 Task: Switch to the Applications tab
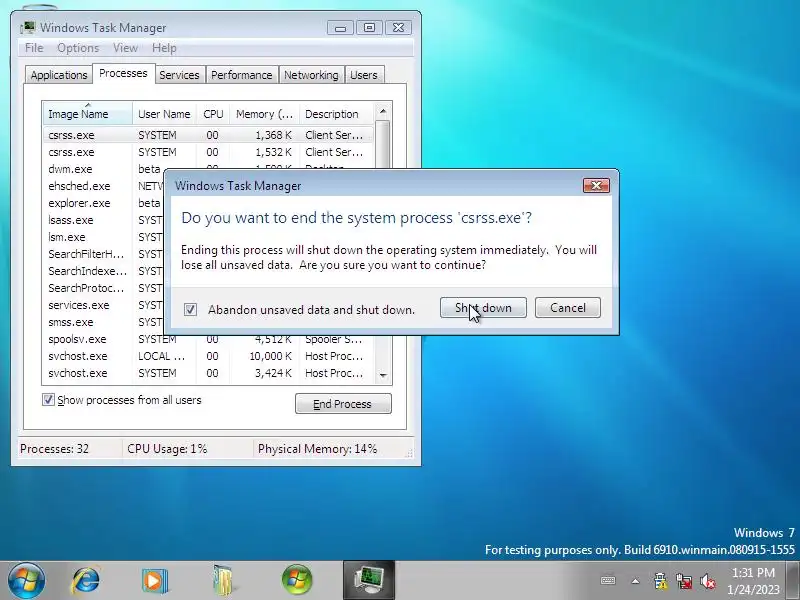coord(59,75)
